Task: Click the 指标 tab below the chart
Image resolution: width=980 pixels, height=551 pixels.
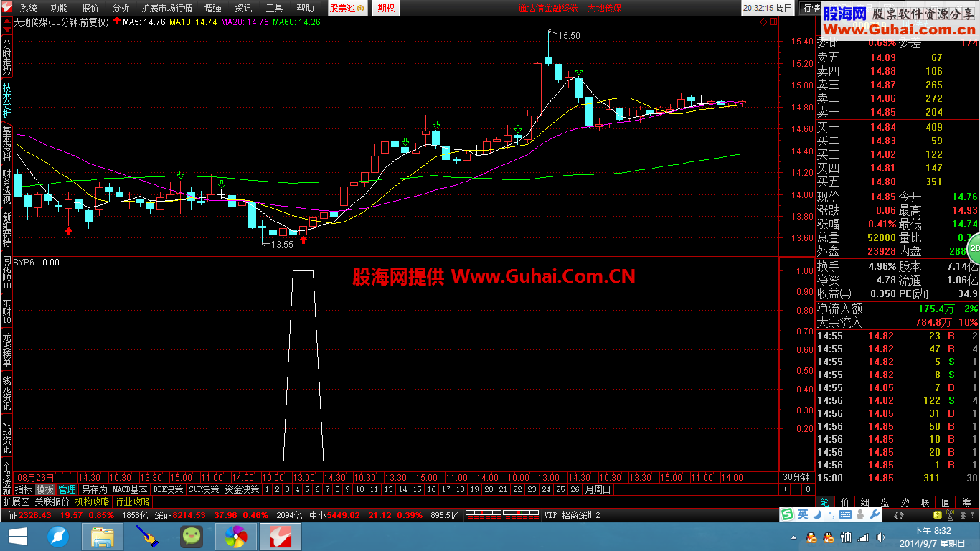Action: click(24, 489)
